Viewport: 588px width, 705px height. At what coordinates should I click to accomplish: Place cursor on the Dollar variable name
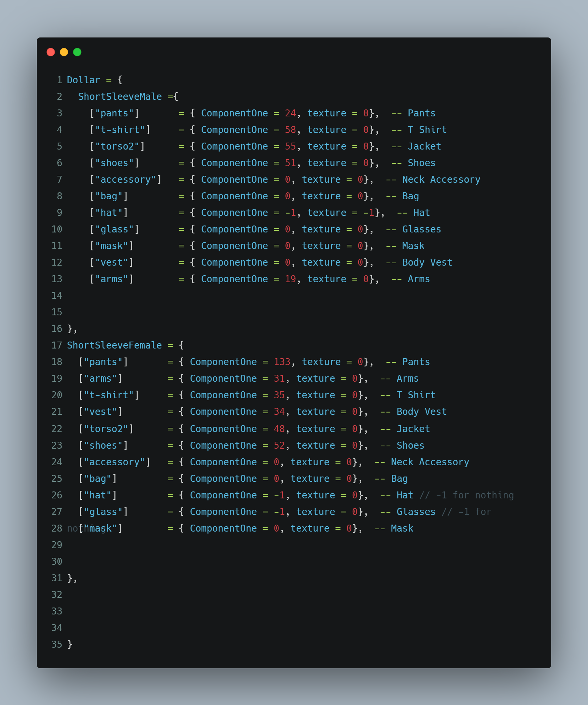pyautogui.click(x=83, y=80)
